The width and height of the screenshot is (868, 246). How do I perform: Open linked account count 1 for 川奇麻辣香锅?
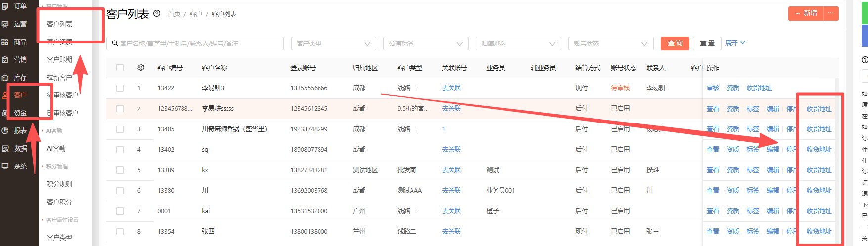(444, 129)
